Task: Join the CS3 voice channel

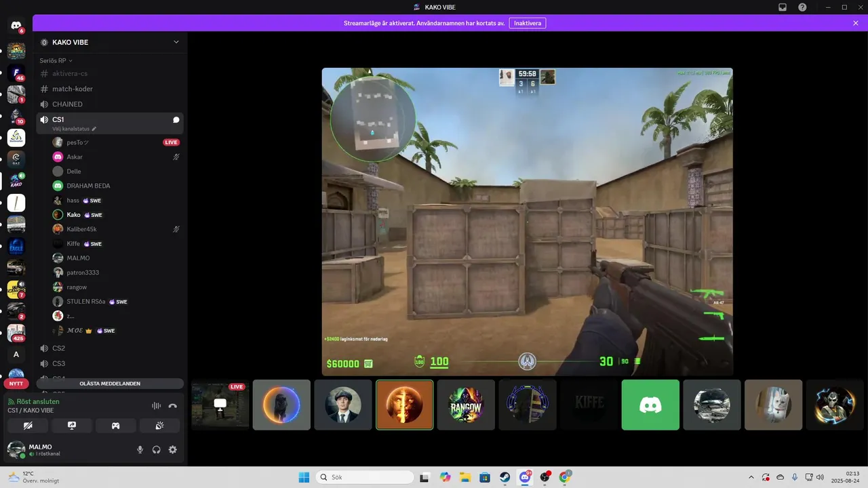Action: click(x=110, y=364)
